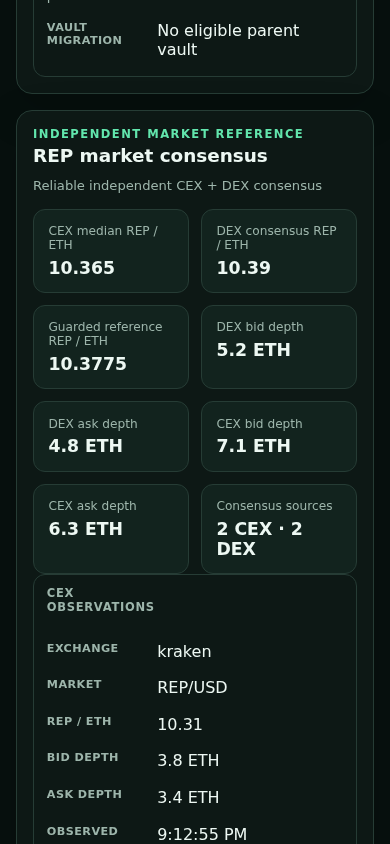Select the Vault Migration label
This screenshot has width=390, height=844.
(x=84, y=34)
